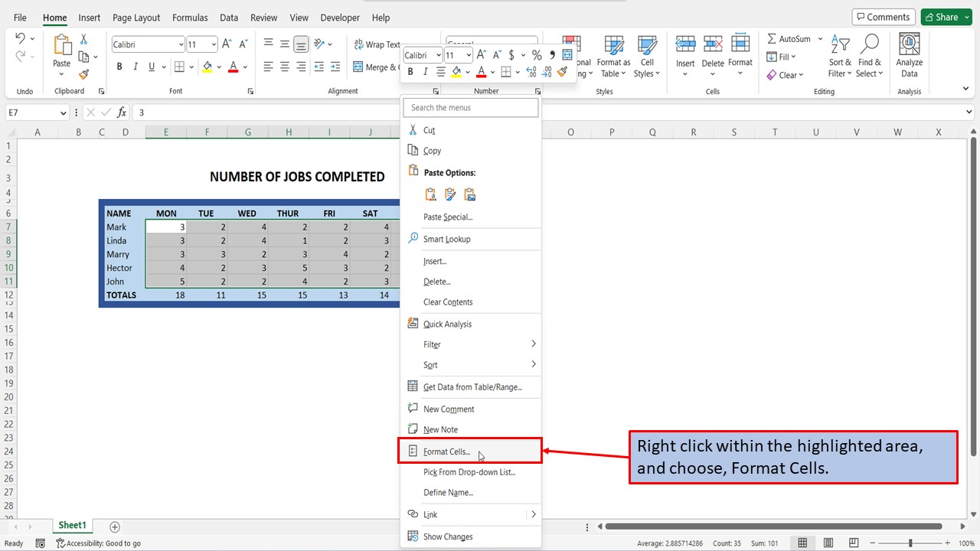Image resolution: width=980 pixels, height=551 pixels.
Task: Click the Increase Decimal icon
Action: click(x=531, y=71)
